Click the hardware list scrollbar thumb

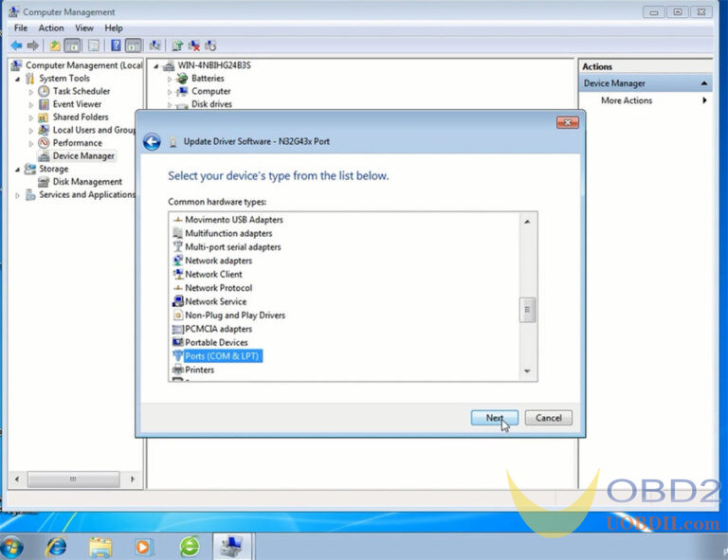pos(527,310)
